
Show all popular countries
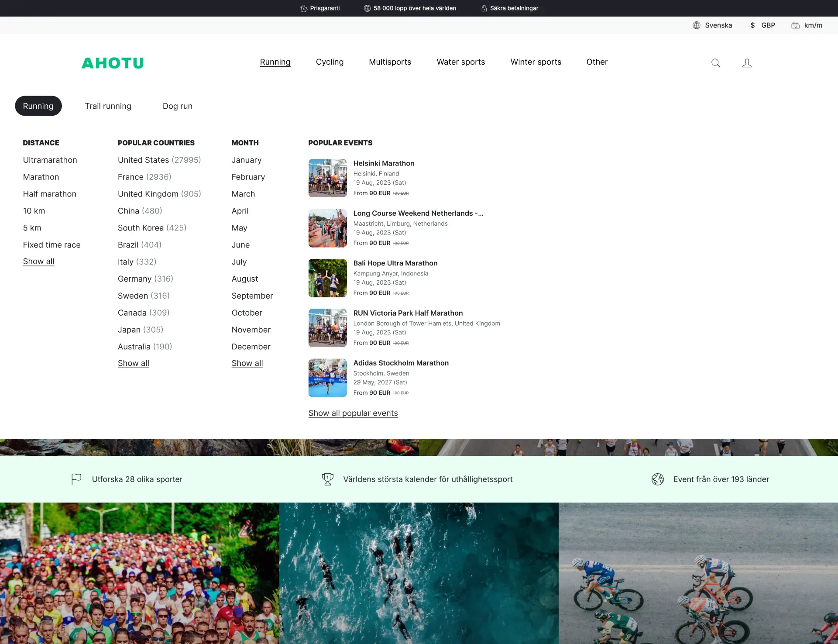click(x=133, y=363)
